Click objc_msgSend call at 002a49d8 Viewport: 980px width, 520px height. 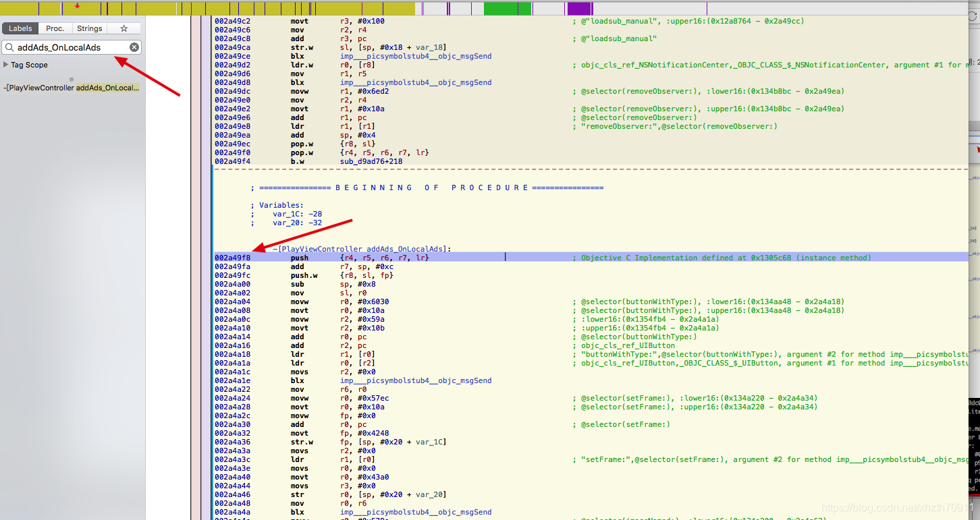[416, 82]
